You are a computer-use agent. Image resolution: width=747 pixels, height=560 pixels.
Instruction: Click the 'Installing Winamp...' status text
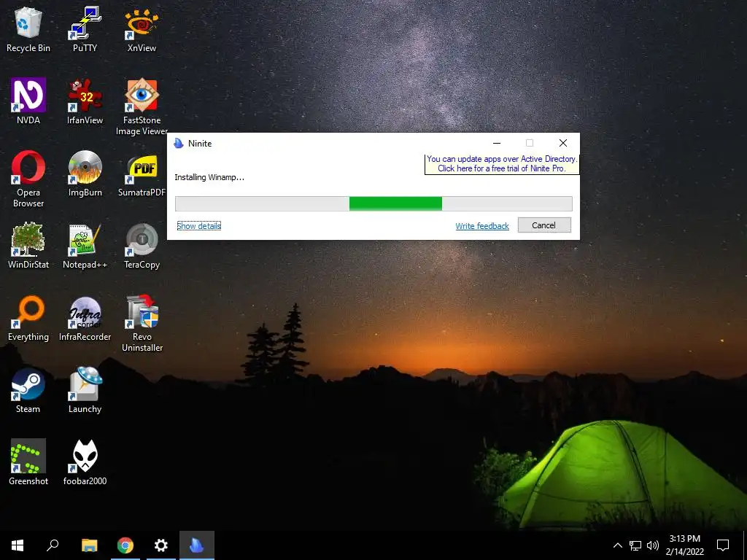209,177
